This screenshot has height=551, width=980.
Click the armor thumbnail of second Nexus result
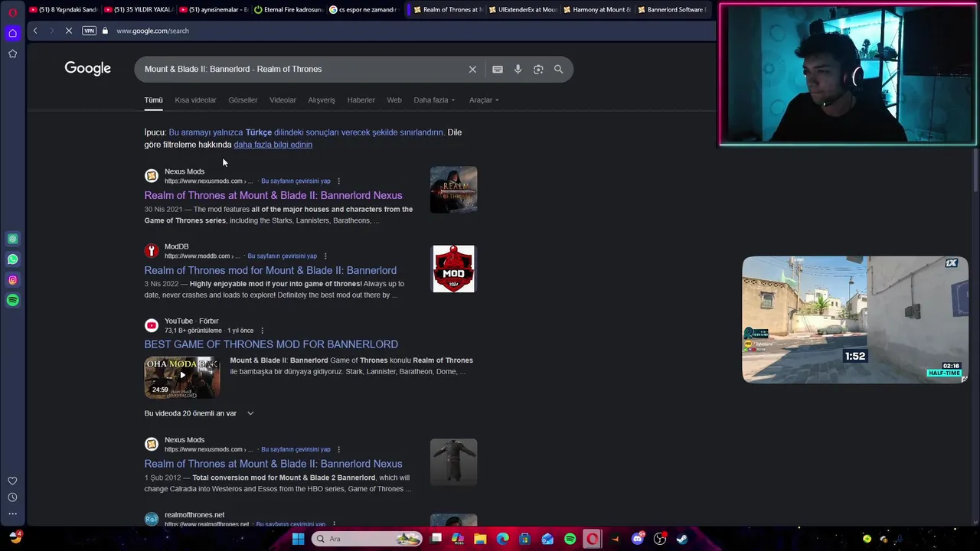[x=453, y=462]
